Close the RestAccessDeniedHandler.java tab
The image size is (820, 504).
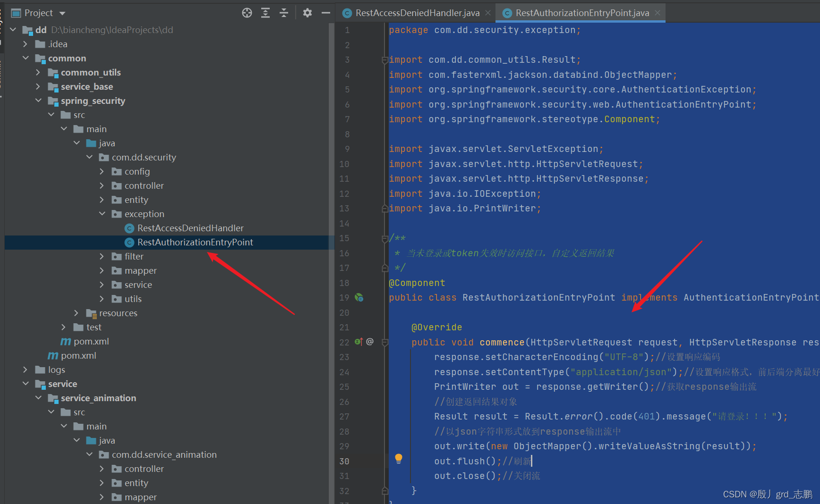488,13
